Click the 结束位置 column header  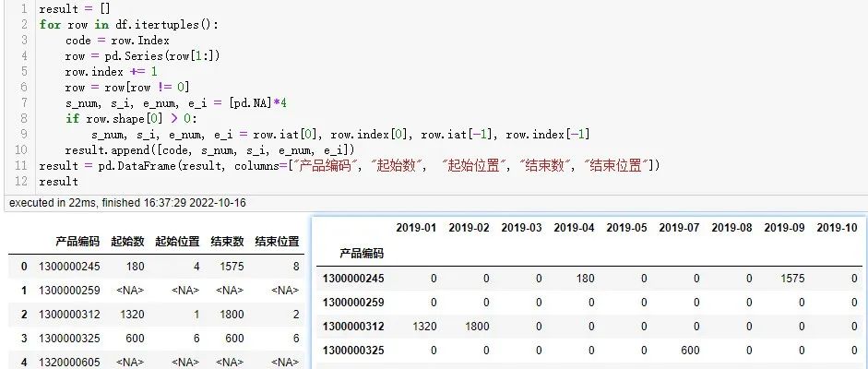(x=277, y=241)
